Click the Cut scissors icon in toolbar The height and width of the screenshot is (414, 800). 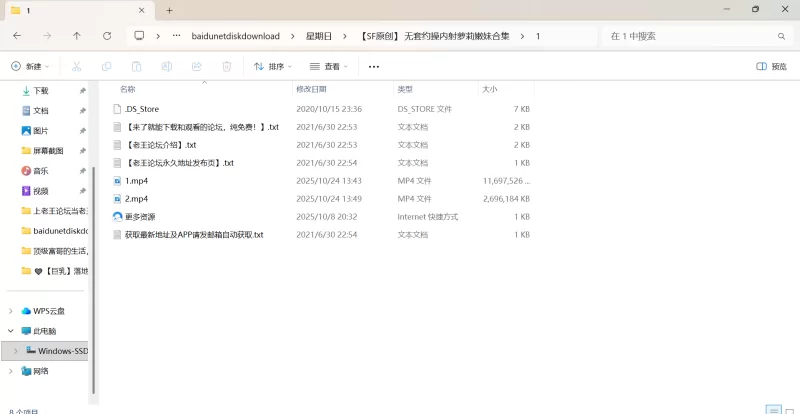pos(76,66)
